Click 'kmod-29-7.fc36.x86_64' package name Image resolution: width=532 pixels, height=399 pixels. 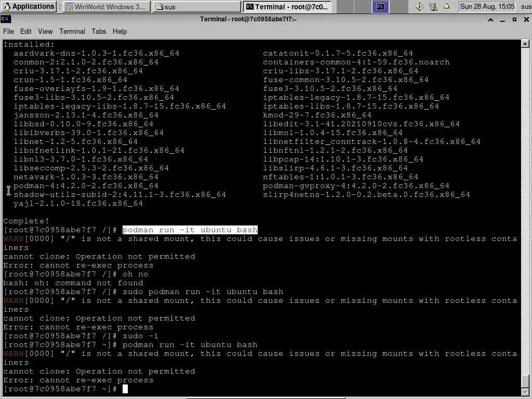click(317, 115)
